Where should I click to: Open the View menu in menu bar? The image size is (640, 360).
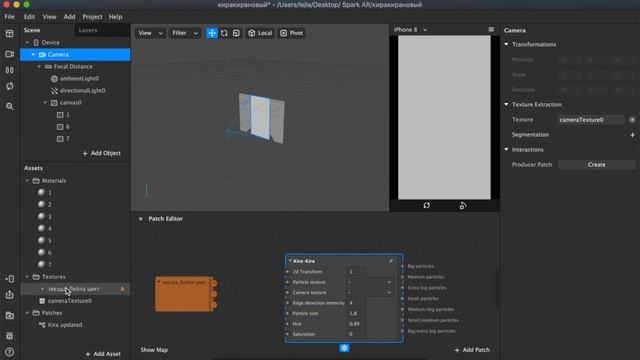click(49, 17)
